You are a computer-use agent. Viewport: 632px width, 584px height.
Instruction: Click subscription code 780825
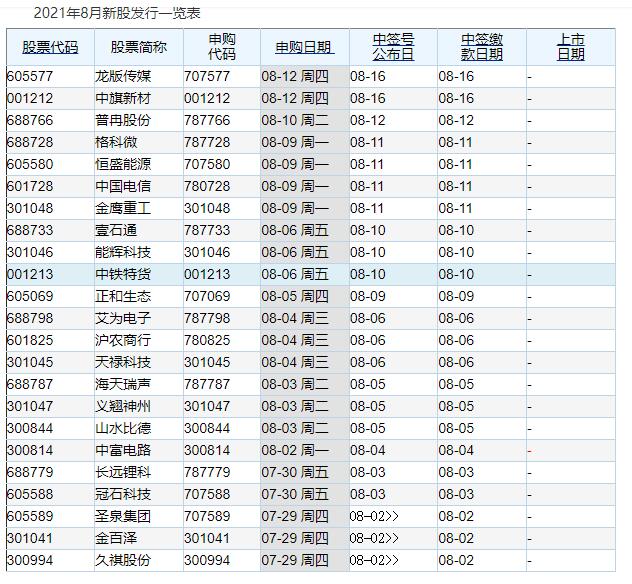207,340
